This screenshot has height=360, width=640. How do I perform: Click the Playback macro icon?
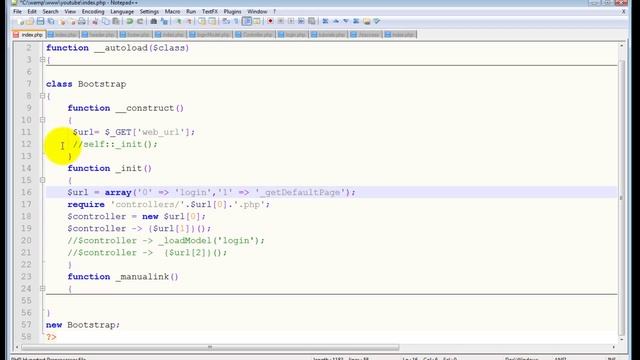(291, 21)
